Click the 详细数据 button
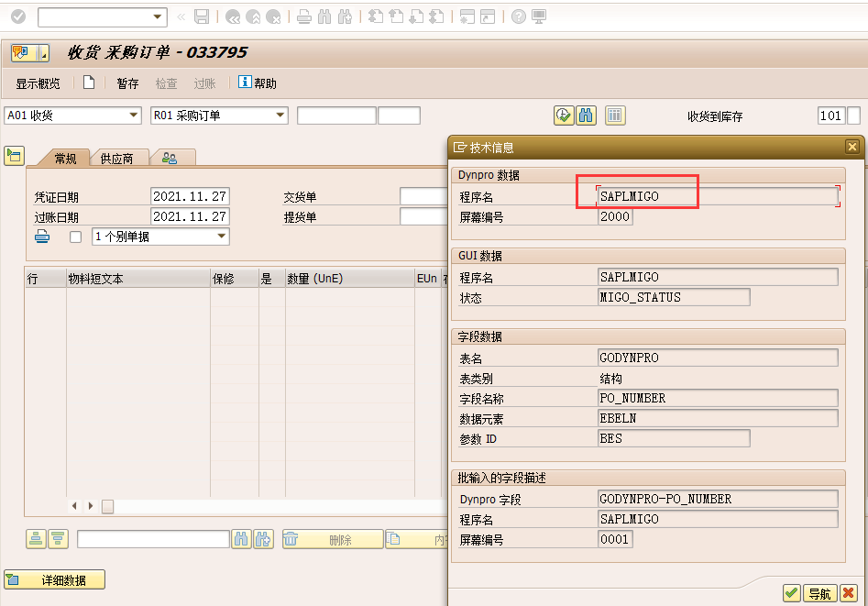868x606 pixels. pyautogui.click(x=55, y=579)
